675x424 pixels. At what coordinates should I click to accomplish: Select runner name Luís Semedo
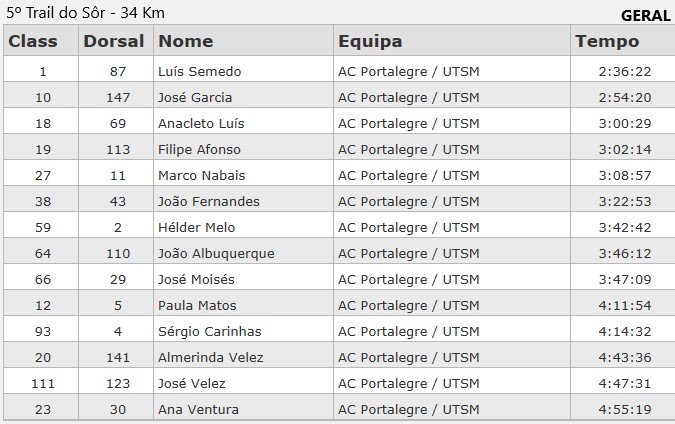tap(200, 71)
